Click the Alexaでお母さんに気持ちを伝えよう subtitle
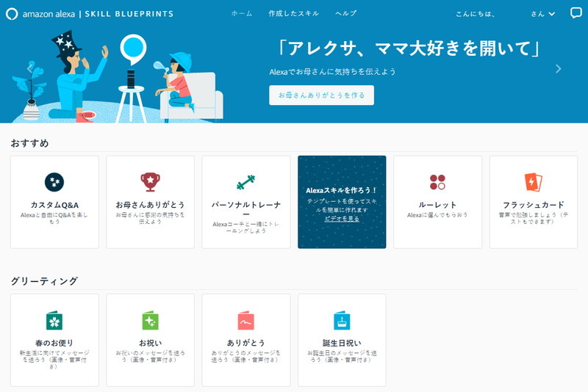Screen dimensions: 588x392 point(332,71)
